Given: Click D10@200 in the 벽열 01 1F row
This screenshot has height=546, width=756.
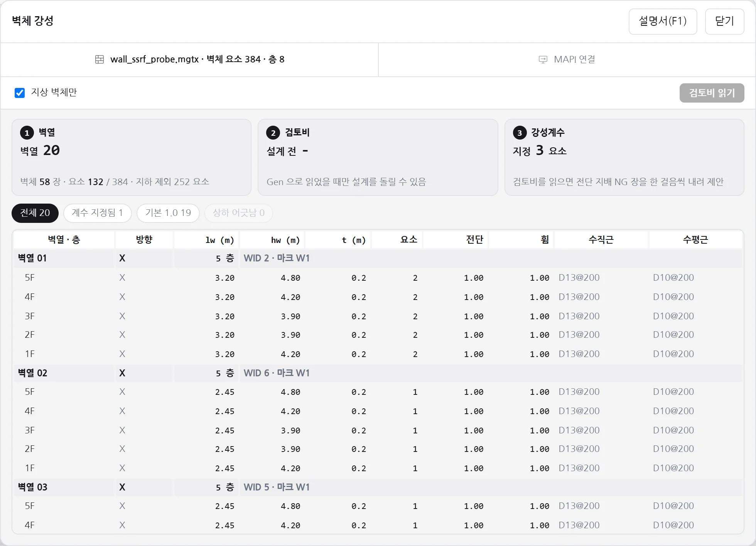Looking at the screenshot, I should 673,354.
